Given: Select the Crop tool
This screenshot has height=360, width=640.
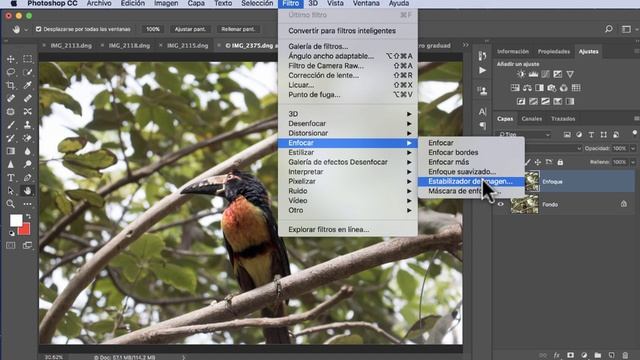Looking at the screenshot, I should (11, 85).
